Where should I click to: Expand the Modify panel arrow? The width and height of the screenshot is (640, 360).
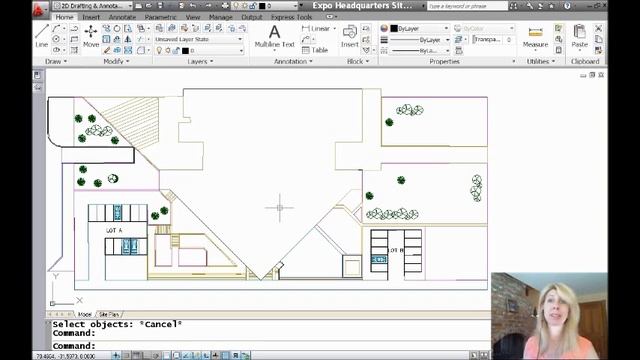point(128,61)
